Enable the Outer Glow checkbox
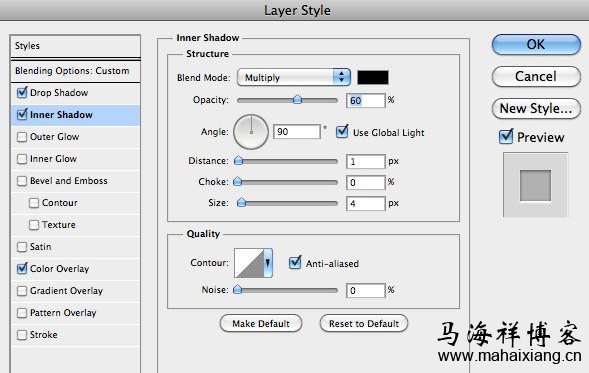Image resolution: width=589 pixels, height=373 pixels. click(x=22, y=137)
